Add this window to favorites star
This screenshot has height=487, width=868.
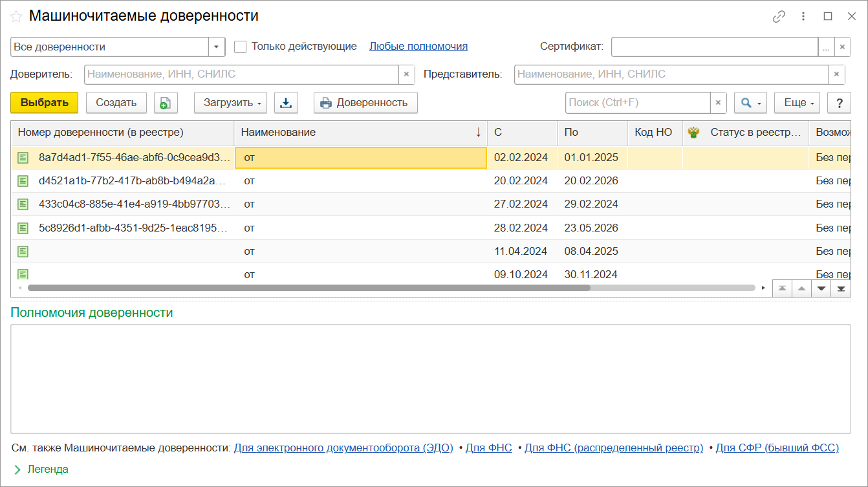17,17
